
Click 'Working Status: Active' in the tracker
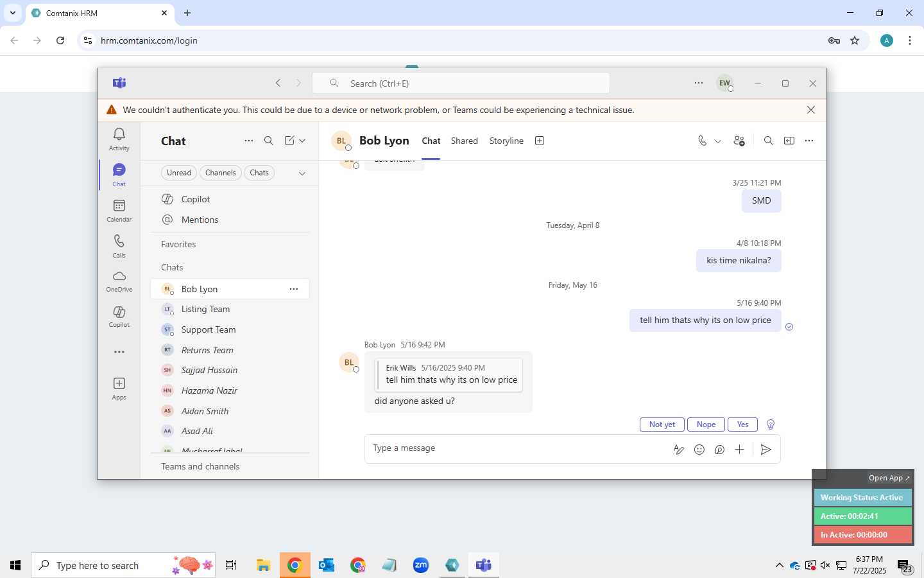pos(862,498)
